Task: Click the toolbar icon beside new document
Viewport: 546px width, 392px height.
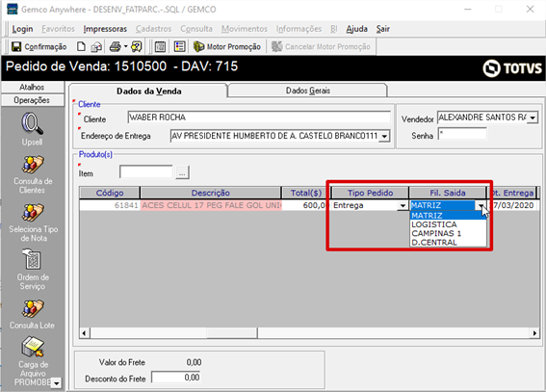Action: click(x=96, y=46)
